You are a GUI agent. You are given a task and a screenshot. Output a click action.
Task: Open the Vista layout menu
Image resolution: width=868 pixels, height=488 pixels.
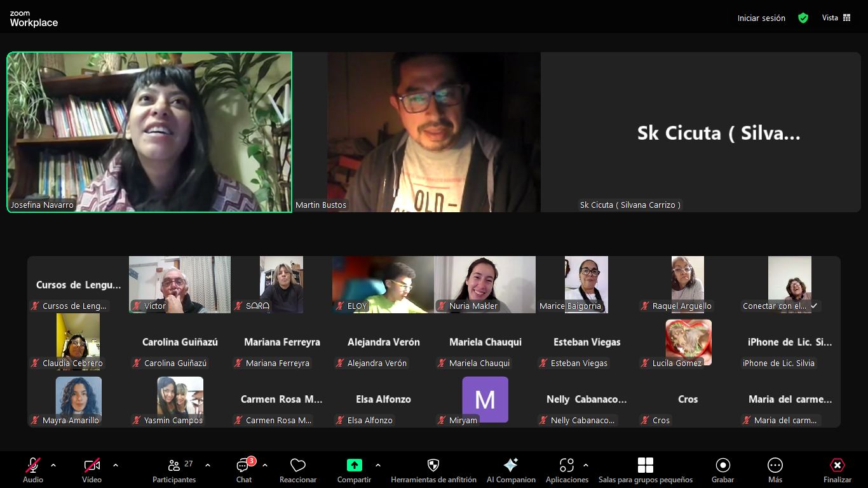(836, 18)
